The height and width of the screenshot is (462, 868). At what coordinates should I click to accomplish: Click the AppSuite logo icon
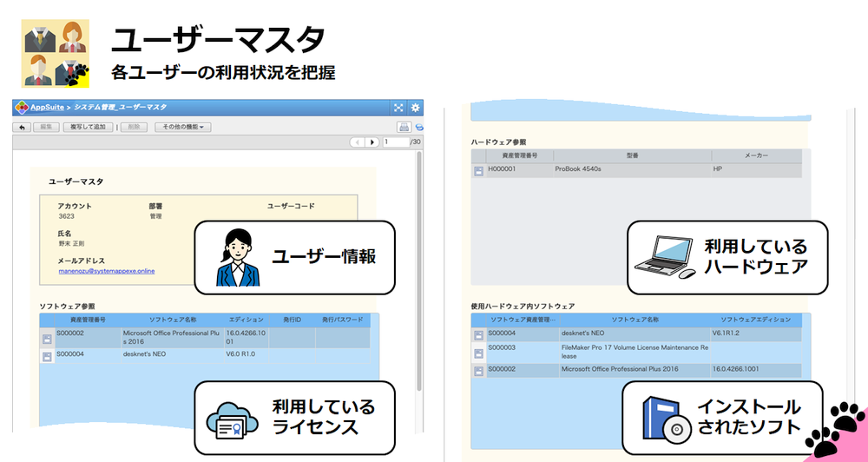[x=21, y=108]
